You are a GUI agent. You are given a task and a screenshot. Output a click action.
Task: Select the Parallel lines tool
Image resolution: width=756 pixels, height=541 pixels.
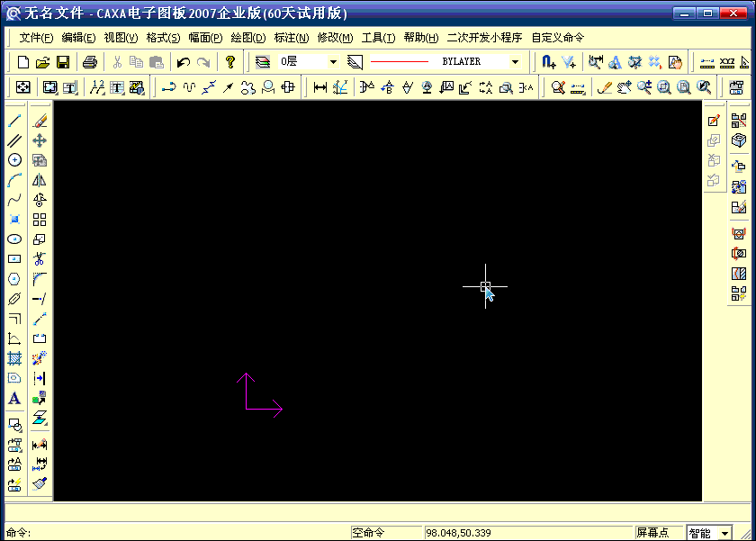(14, 140)
